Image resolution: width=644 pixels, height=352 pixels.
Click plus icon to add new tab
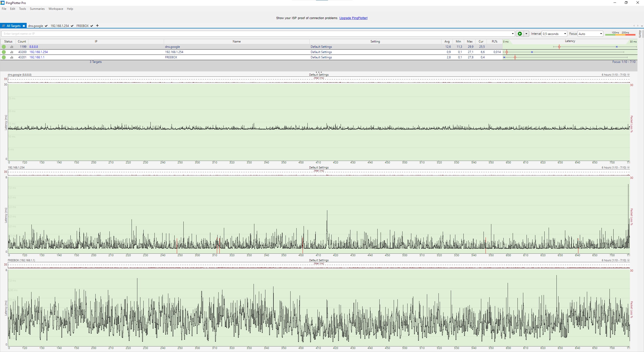97,26
